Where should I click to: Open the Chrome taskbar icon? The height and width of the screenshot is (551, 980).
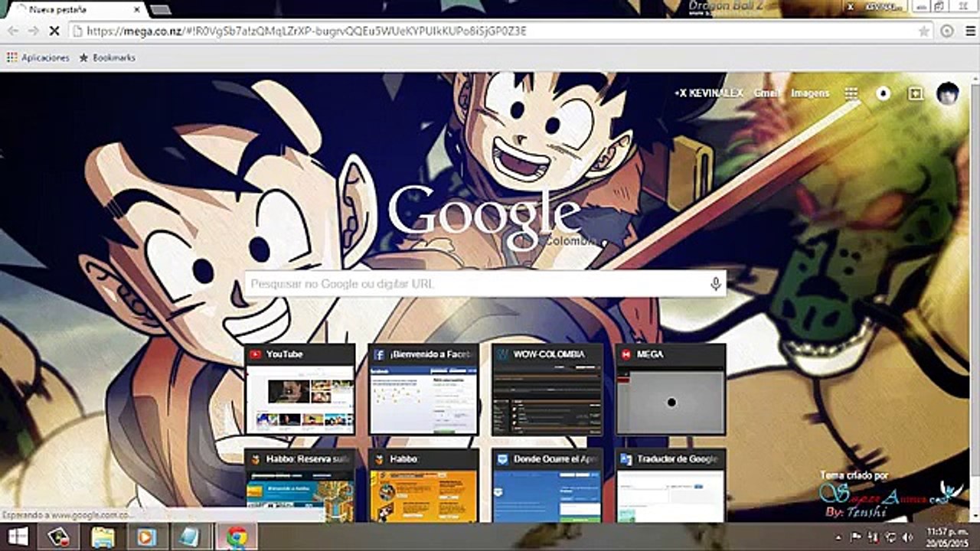pos(237,537)
